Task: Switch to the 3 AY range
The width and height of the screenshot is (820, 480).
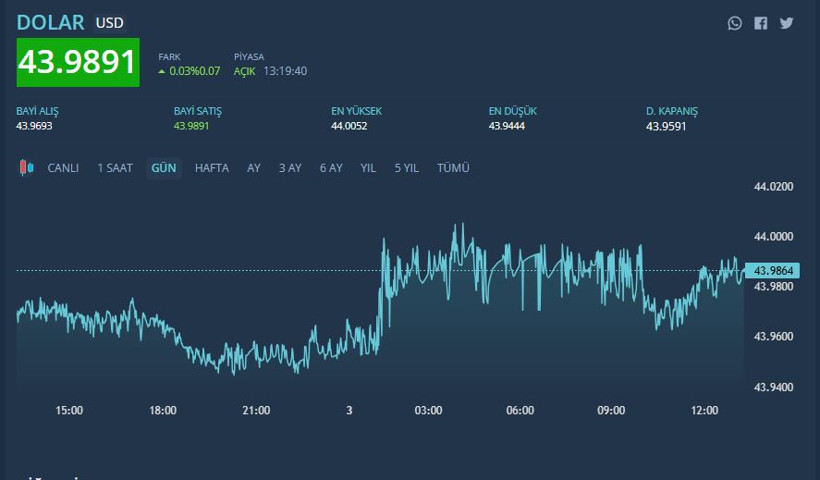Action: 290,168
